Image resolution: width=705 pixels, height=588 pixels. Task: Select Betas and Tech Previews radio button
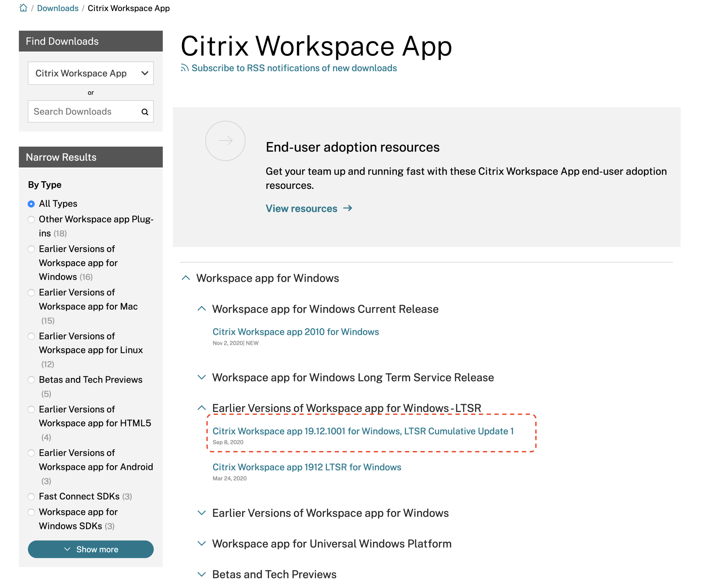click(31, 380)
